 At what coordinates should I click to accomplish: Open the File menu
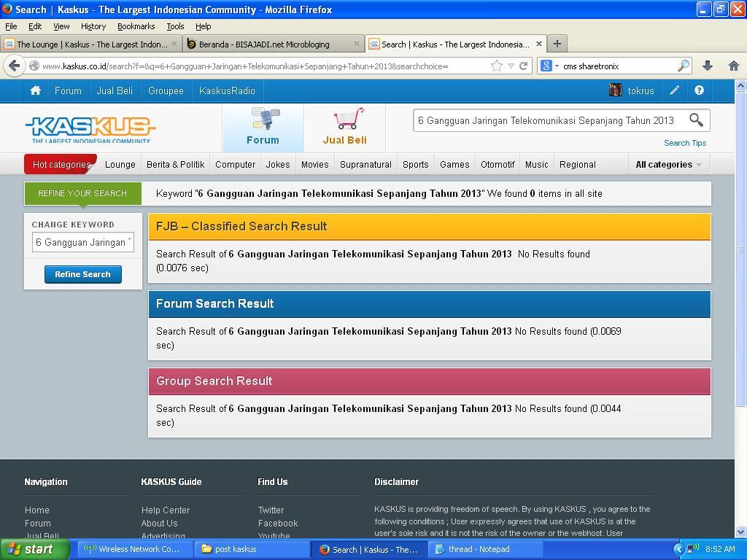11,26
